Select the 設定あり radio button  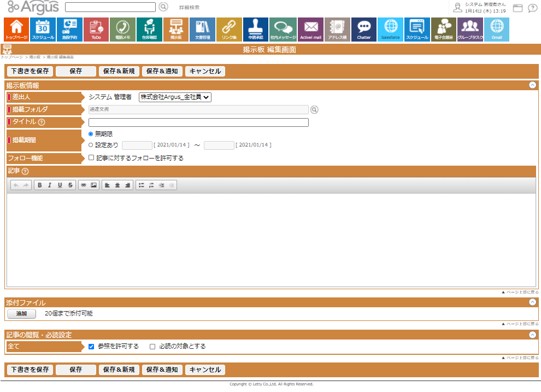tap(91, 145)
